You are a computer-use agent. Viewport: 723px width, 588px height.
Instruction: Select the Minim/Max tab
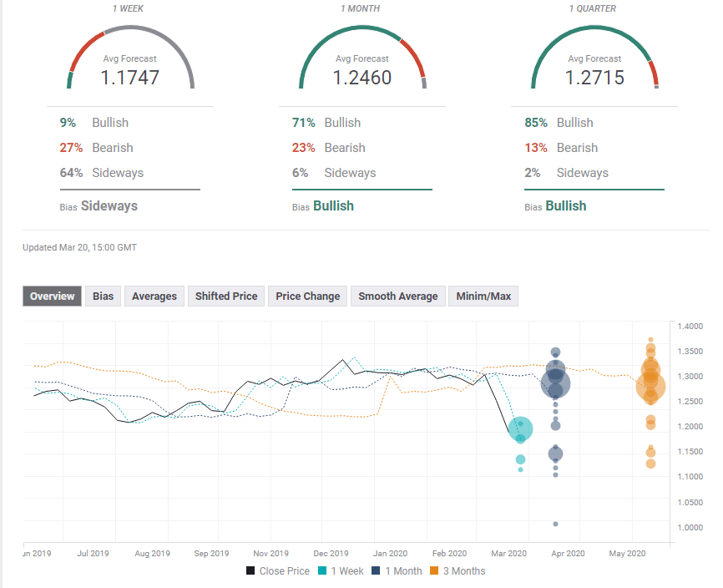click(x=483, y=296)
